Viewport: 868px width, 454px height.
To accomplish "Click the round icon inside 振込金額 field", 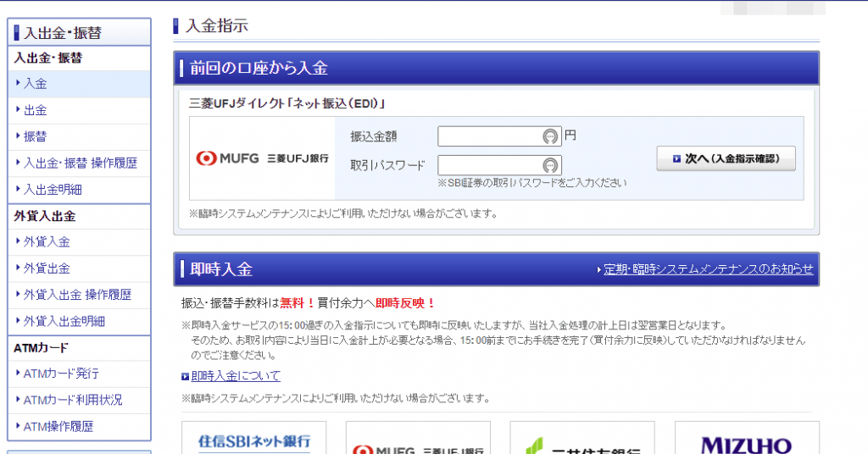I will click(x=549, y=136).
